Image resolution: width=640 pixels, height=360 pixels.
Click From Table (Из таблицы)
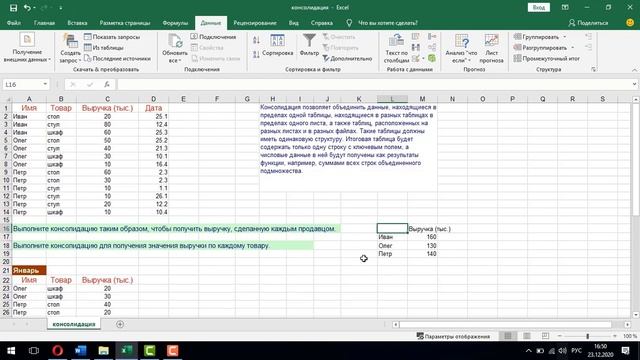[x=104, y=48]
